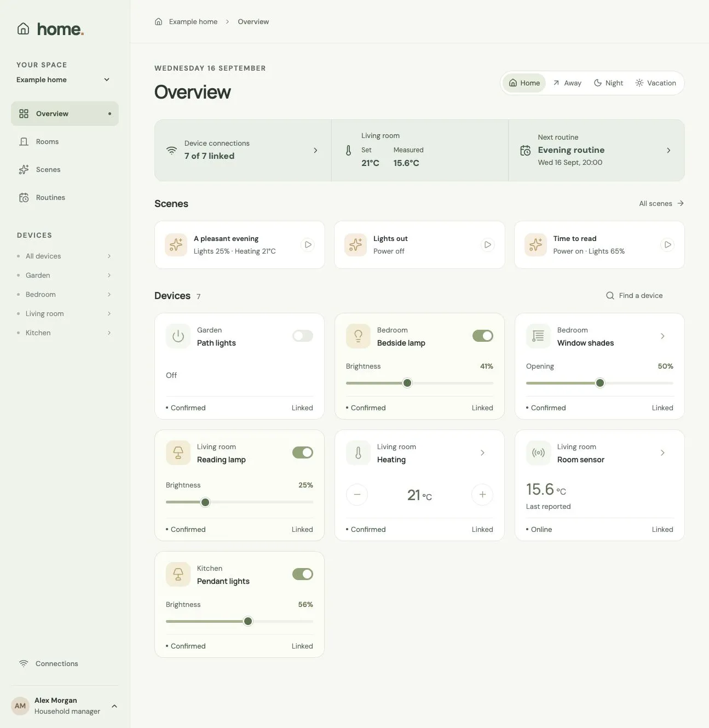This screenshot has height=728, width=709.
Task: Activate Night mode
Action: [x=609, y=83]
